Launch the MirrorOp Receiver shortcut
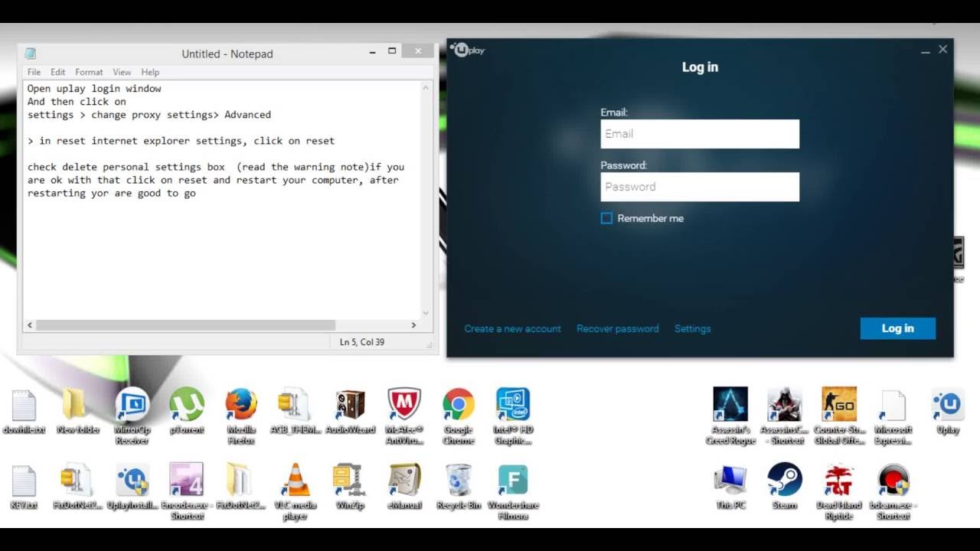Viewport: 980px width, 551px height. tap(132, 416)
